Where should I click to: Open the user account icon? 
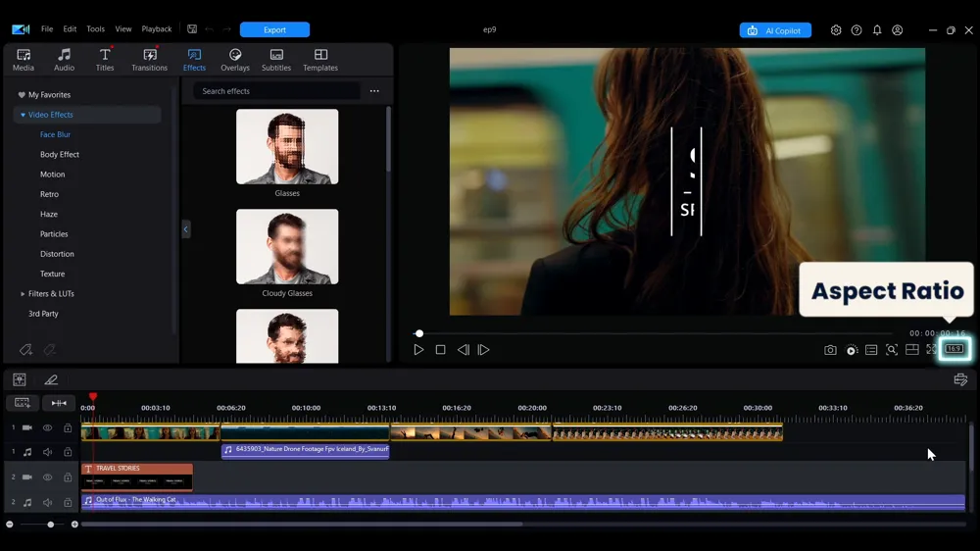point(898,30)
